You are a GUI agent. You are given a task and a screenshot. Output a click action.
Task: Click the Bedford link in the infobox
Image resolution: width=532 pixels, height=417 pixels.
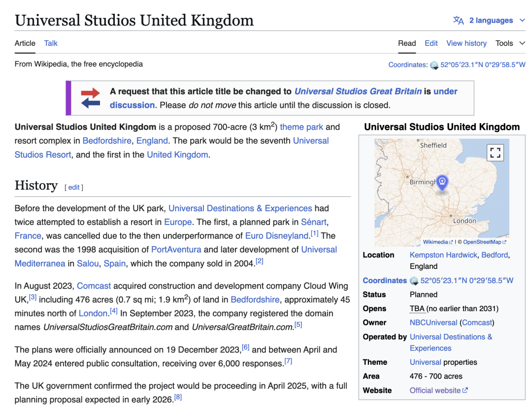[x=495, y=255]
